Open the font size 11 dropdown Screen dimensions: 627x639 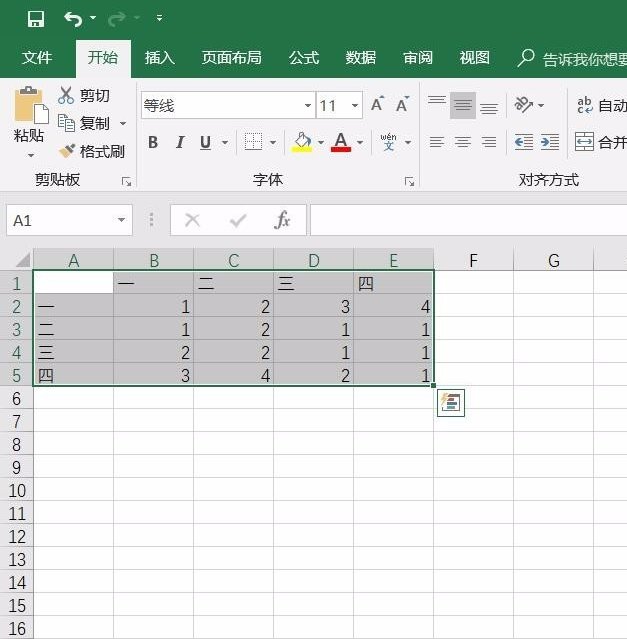355,106
